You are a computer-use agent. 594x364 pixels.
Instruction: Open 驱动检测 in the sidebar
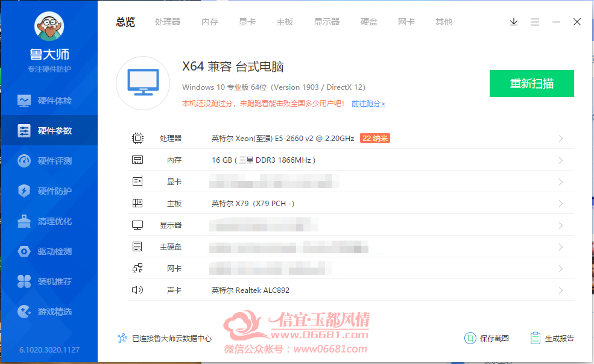(x=49, y=251)
